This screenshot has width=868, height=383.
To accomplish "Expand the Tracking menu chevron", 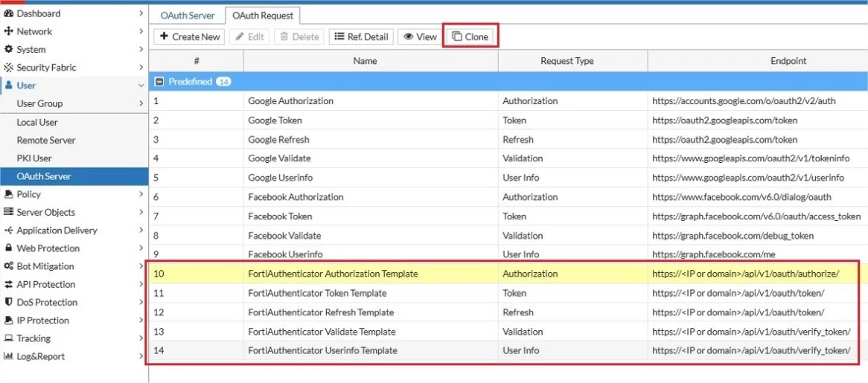I will click(x=141, y=338).
